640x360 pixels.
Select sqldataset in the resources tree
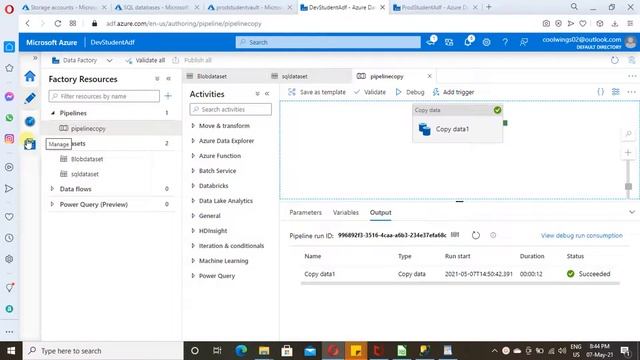coord(85,174)
